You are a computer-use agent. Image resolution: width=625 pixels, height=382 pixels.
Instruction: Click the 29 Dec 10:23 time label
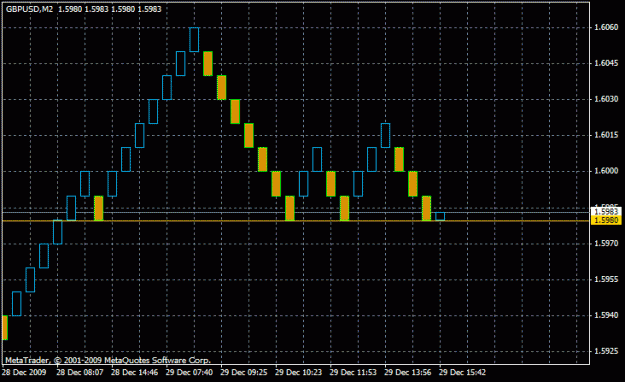tap(298, 372)
